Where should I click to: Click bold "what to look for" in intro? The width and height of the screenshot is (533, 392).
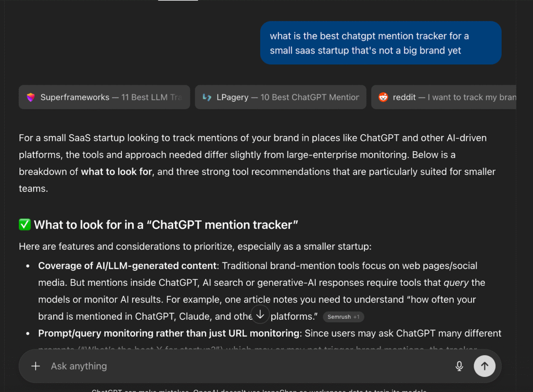(117, 172)
